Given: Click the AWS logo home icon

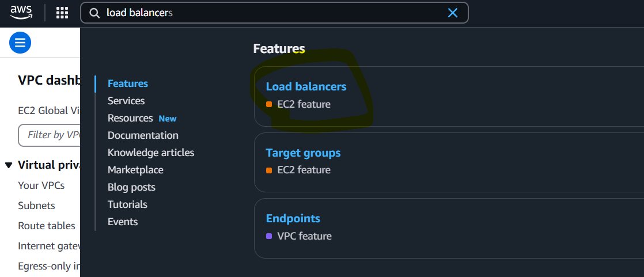Looking at the screenshot, I should pos(21,12).
